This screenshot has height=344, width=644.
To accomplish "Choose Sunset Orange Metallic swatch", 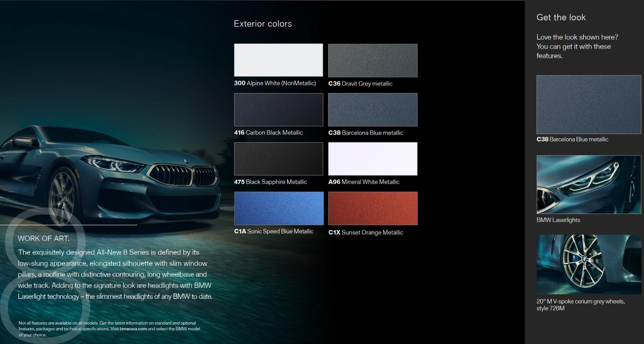I will coord(373,208).
